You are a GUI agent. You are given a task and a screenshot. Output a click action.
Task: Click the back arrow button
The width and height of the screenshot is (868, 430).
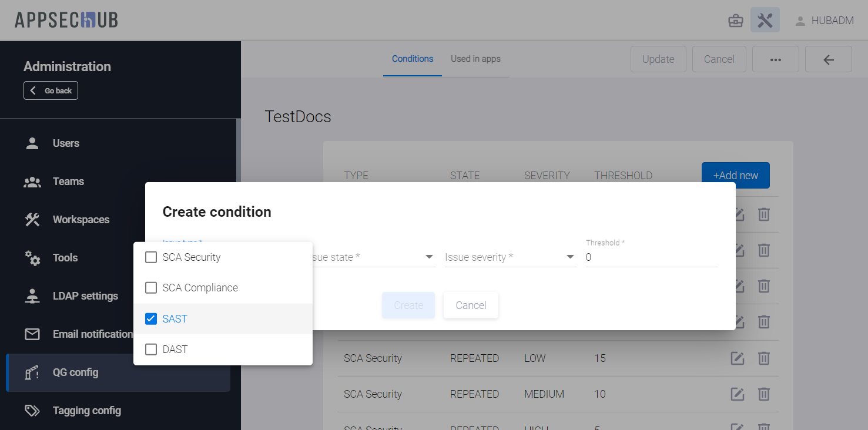[x=828, y=59]
